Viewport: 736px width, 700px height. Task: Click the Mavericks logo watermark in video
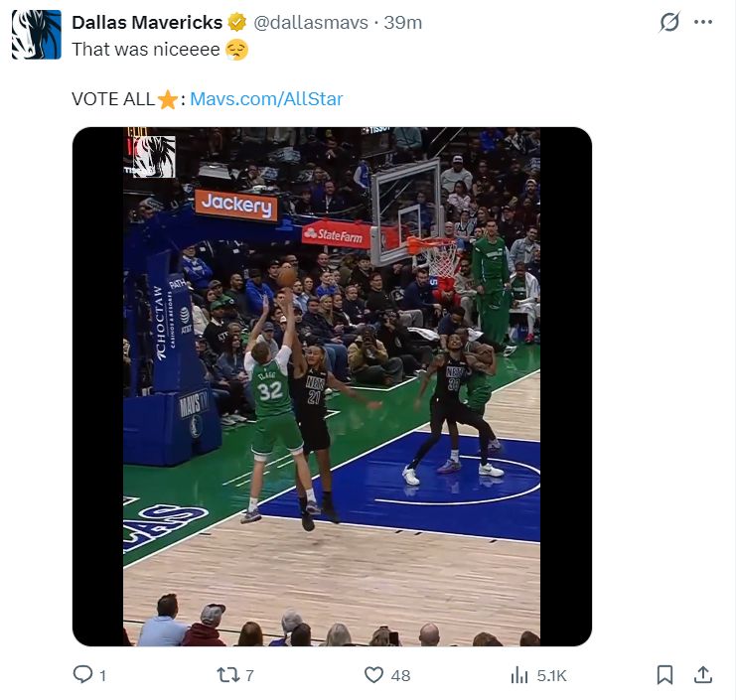pyautogui.click(x=153, y=156)
